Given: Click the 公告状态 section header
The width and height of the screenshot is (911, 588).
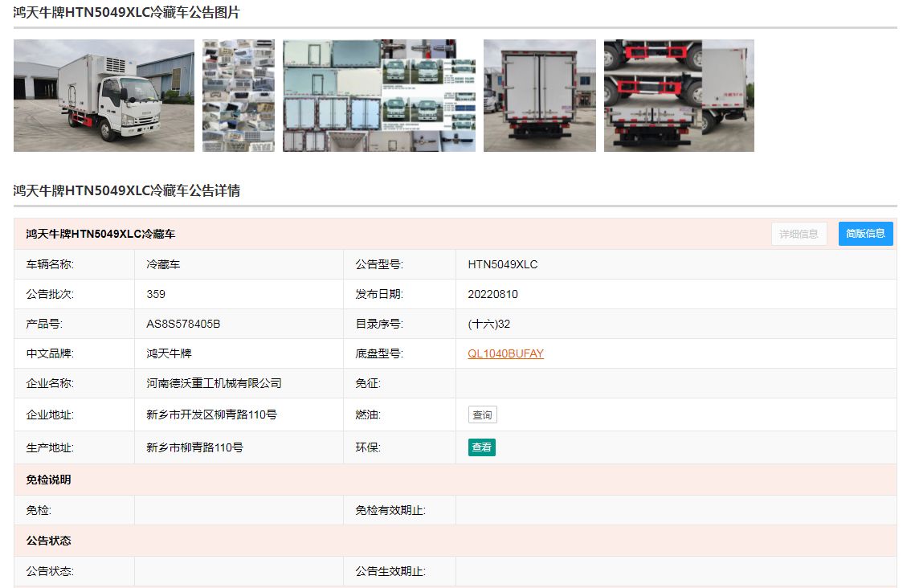Looking at the screenshot, I should [48, 541].
